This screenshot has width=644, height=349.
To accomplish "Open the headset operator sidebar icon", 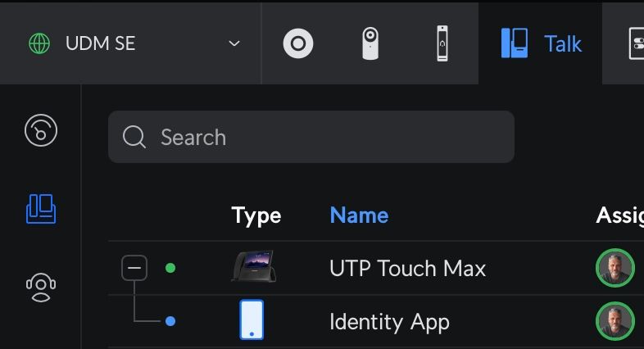I will point(41,287).
